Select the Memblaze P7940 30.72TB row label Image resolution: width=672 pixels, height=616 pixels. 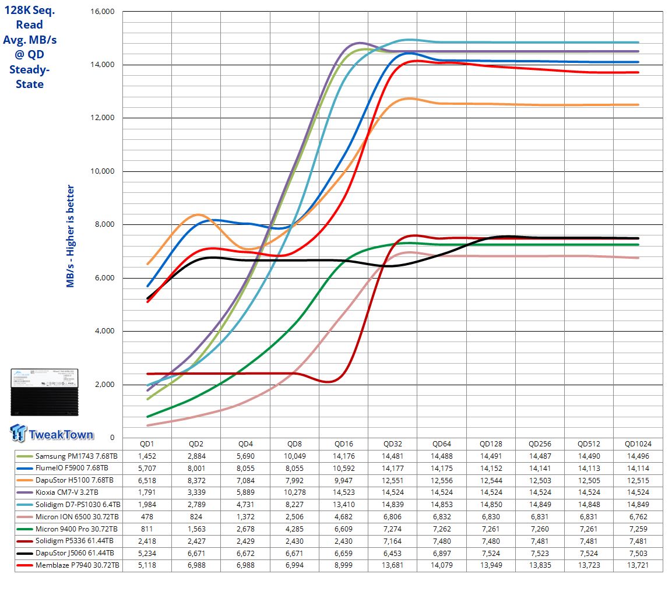coord(77,565)
